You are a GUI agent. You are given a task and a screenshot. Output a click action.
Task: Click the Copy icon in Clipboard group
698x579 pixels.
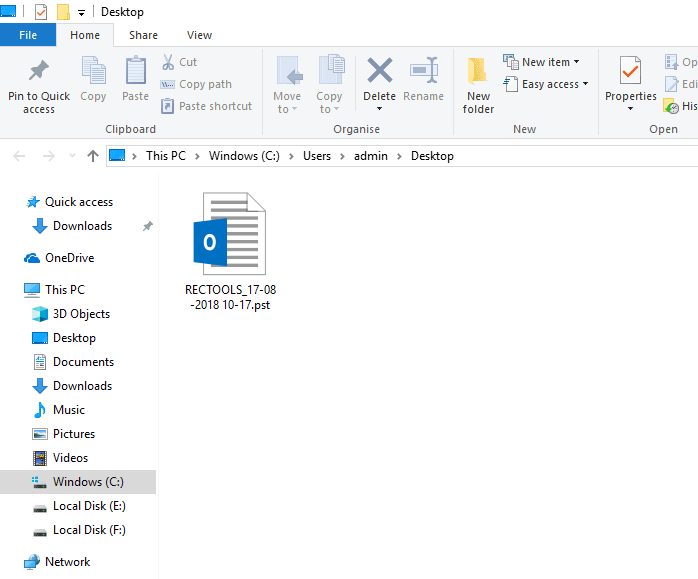pos(93,70)
